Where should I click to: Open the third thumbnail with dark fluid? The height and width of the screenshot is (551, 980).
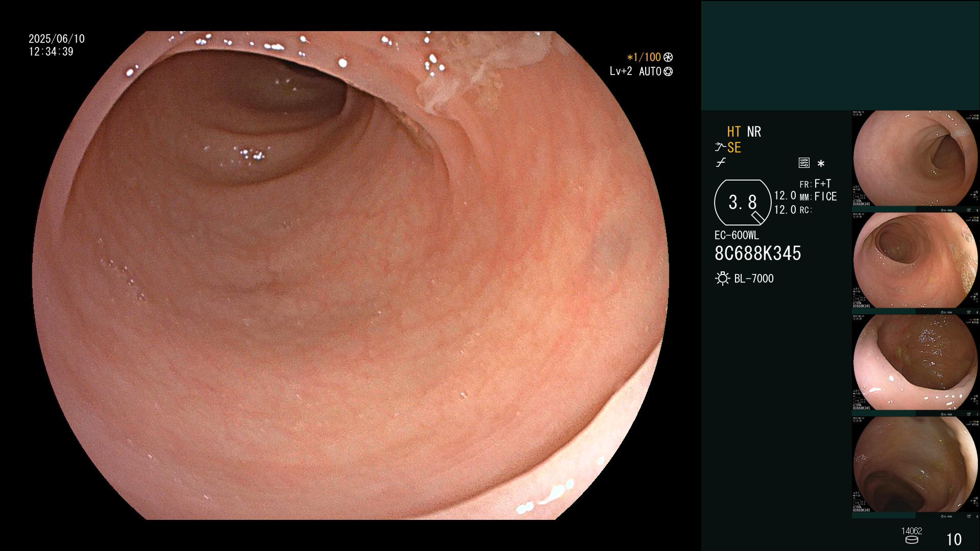click(916, 363)
